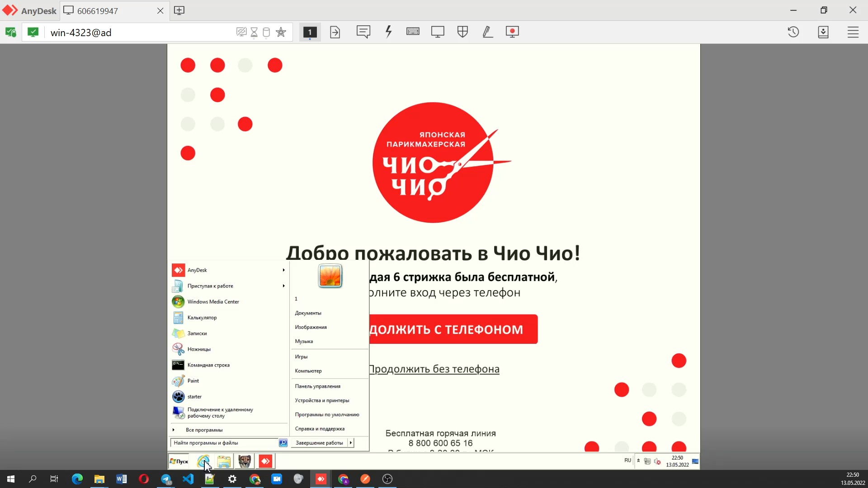The image size is (868, 488).
Task: Expand the AnyDesk submenu arrow in Start menu
Action: tap(283, 270)
